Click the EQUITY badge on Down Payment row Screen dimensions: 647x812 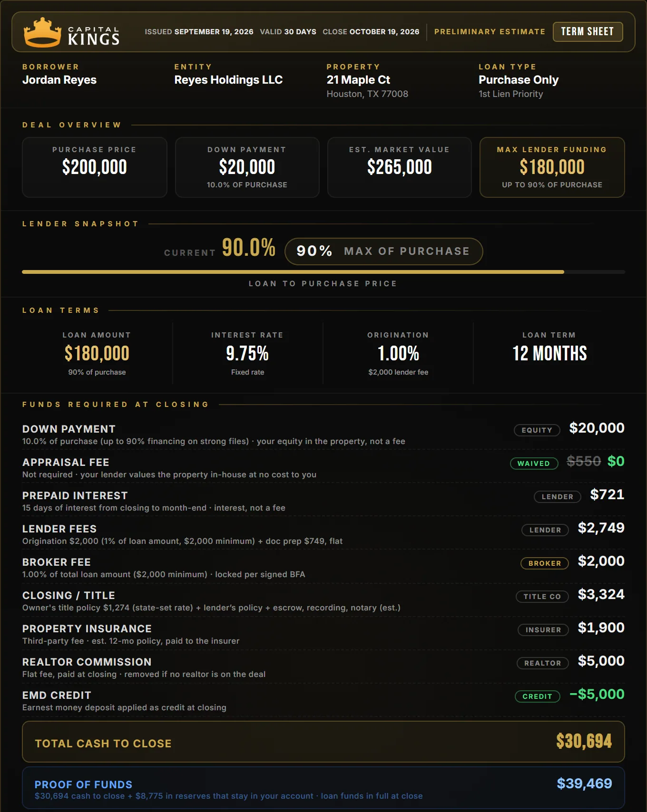pyautogui.click(x=537, y=430)
